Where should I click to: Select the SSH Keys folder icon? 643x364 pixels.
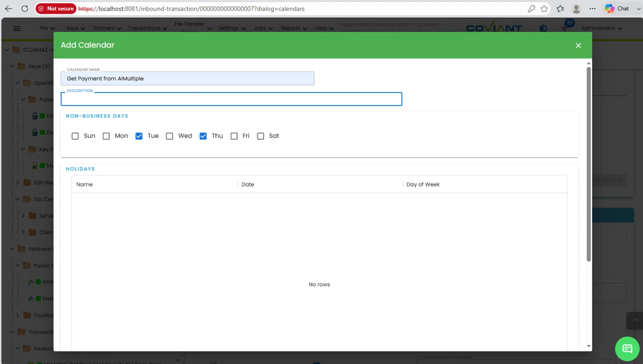tap(27, 182)
